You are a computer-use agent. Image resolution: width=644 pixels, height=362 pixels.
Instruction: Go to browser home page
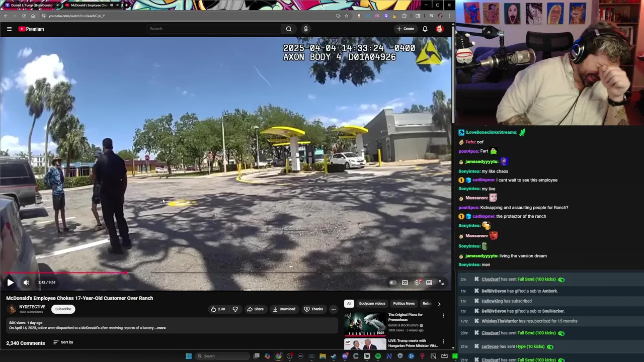coord(33,16)
